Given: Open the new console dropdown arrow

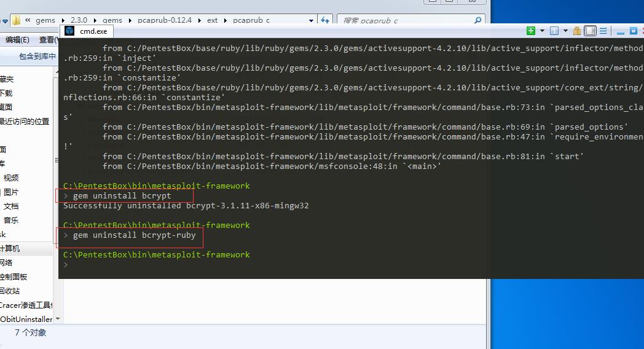Looking at the screenshot, I should click(541, 31).
